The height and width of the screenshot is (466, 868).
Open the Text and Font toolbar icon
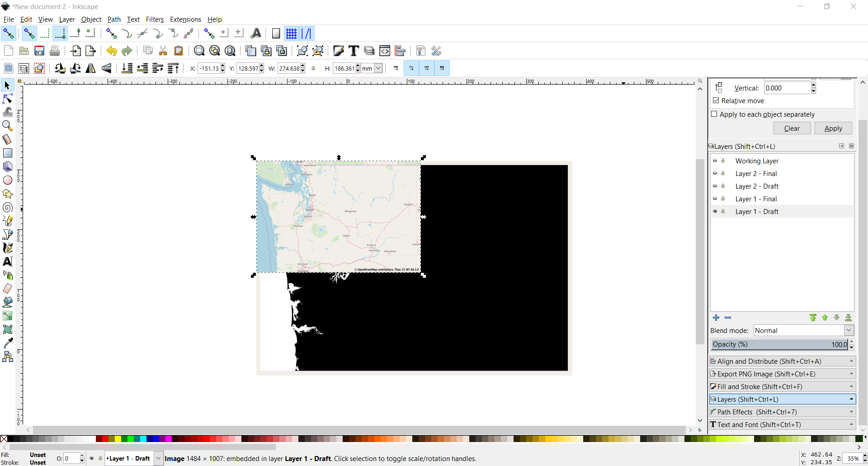(354, 51)
